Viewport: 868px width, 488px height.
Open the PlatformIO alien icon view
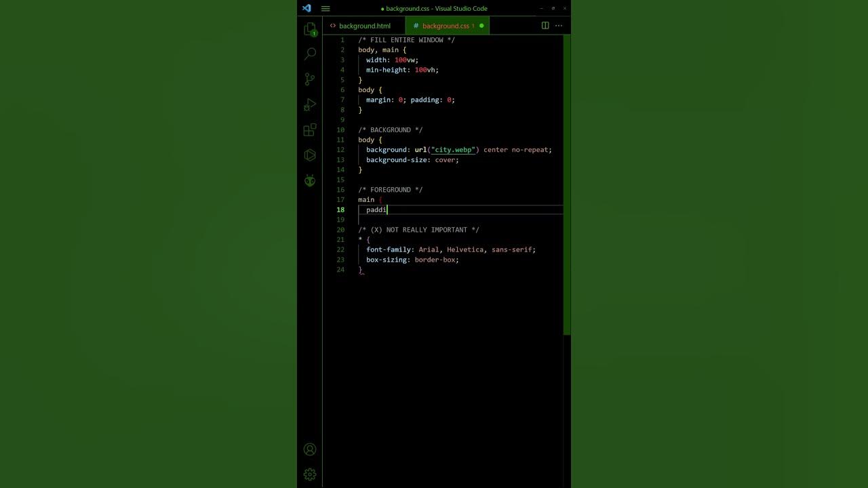[310, 180]
